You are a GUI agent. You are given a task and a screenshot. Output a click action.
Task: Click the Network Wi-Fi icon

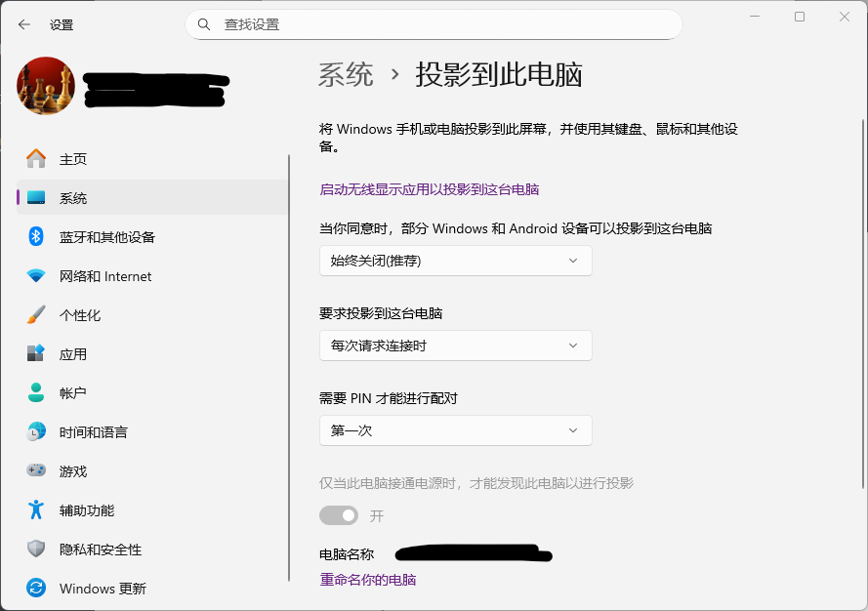coord(36,276)
